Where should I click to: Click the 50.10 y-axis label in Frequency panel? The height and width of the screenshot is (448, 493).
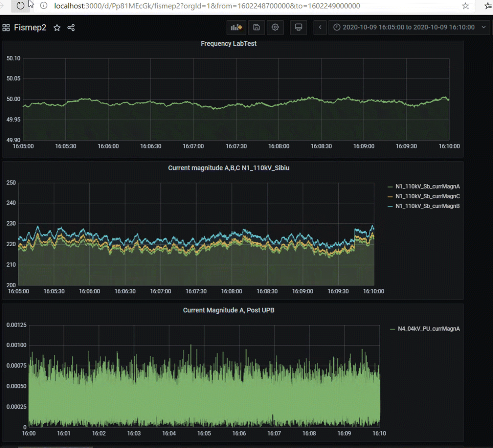pos(14,59)
